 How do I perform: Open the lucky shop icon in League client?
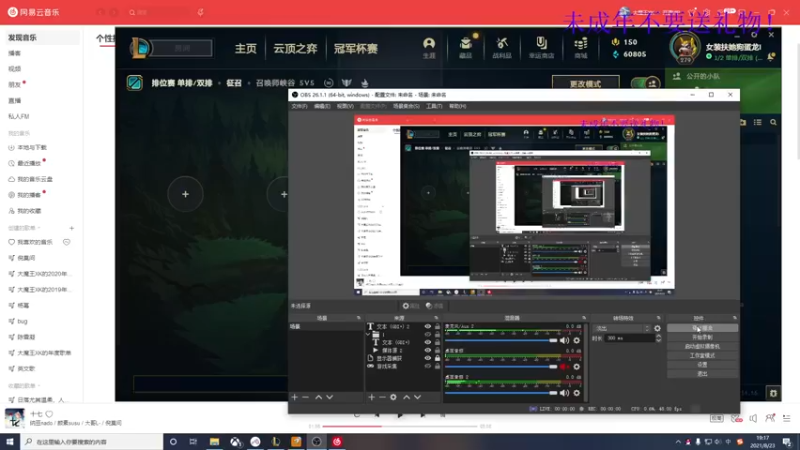(541, 47)
